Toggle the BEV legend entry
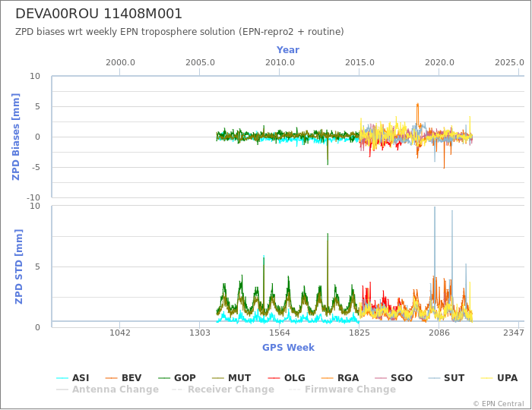The width and height of the screenshot is (532, 410). point(123,378)
